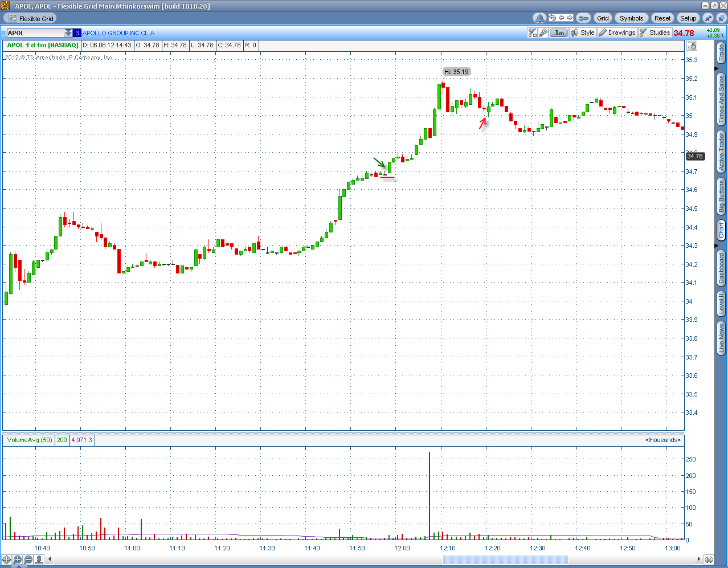Screen dimensions: 728x568
Task: Click the flask icon on the Studies button
Action: click(644, 33)
